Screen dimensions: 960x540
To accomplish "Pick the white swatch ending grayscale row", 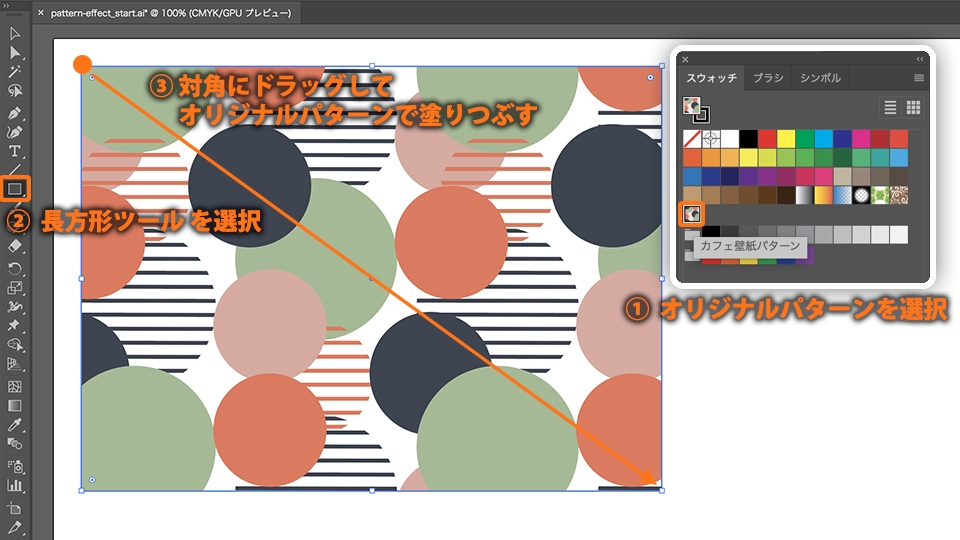I will pos(899,234).
